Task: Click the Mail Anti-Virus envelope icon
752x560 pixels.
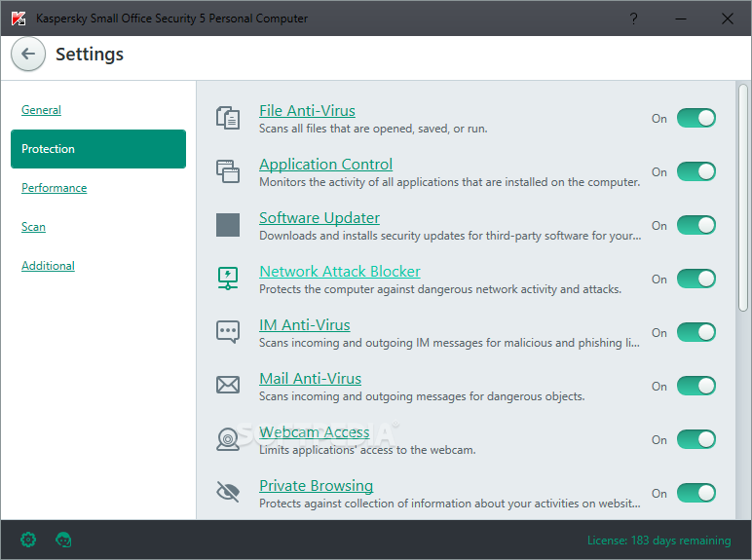Action: coord(228,385)
